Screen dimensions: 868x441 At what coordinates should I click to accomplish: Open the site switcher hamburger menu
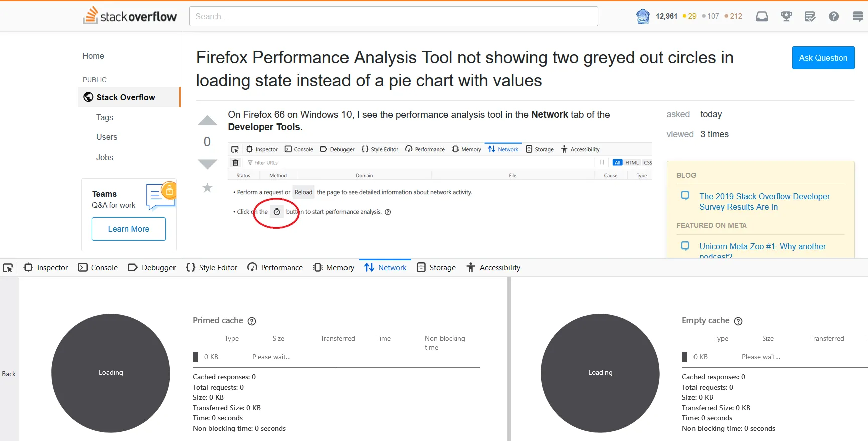click(858, 16)
